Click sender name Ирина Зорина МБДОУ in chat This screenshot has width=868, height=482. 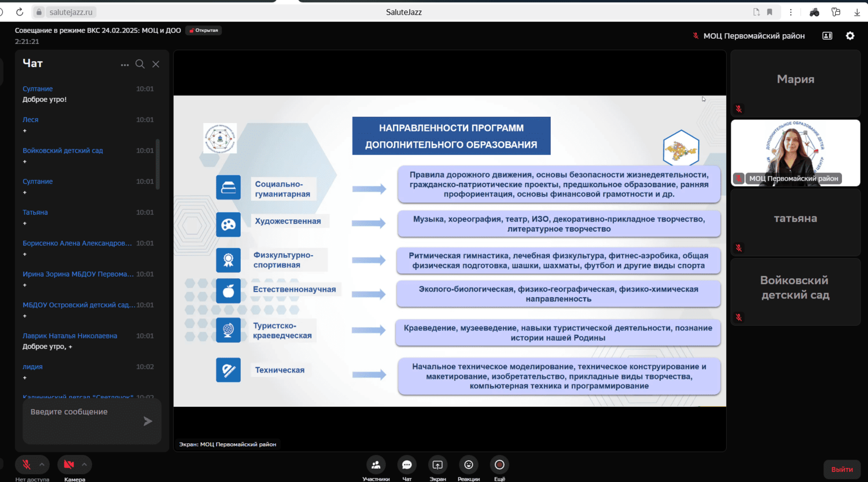pyautogui.click(x=78, y=274)
